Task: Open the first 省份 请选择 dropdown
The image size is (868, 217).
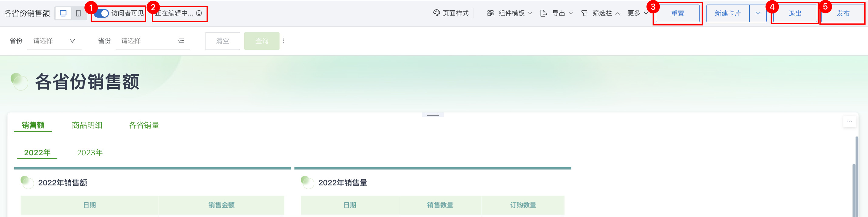Action: (x=54, y=41)
